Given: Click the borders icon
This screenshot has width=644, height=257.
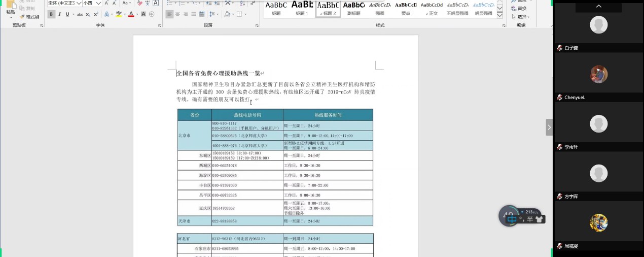Looking at the screenshot, I should 239,14.
